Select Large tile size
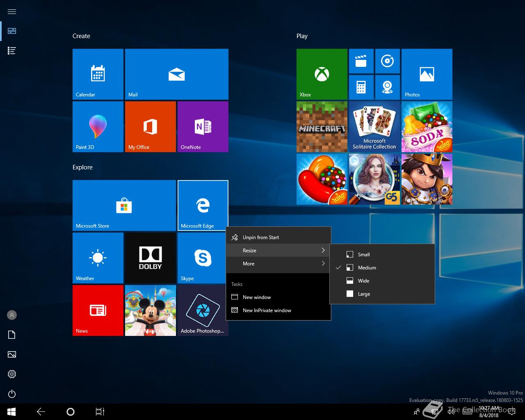Screen dimensions: 525x420 point(382,294)
